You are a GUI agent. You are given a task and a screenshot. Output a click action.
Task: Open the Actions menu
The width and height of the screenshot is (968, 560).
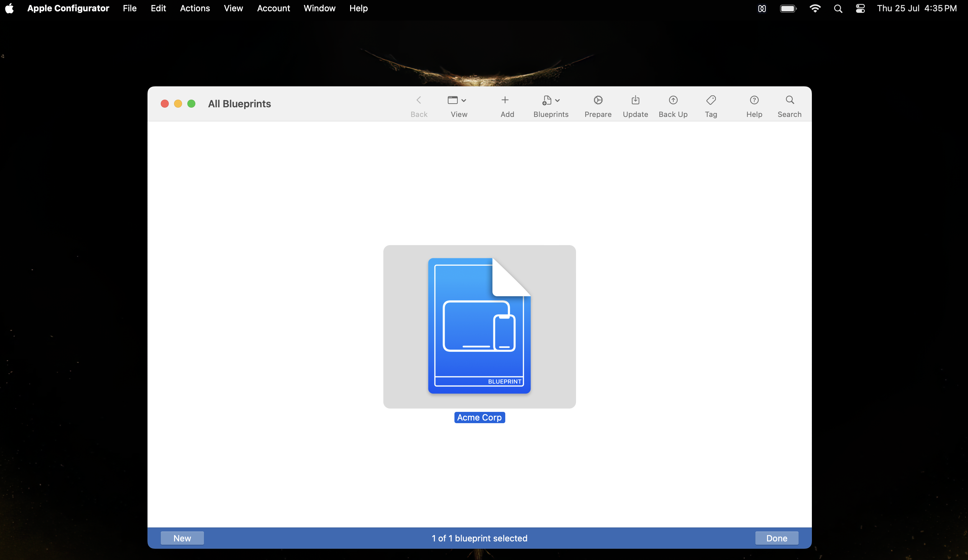(x=195, y=8)
